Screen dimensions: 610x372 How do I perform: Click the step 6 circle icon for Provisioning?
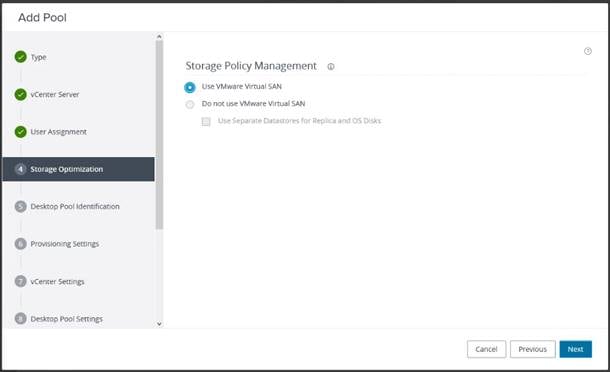point(20,244)
